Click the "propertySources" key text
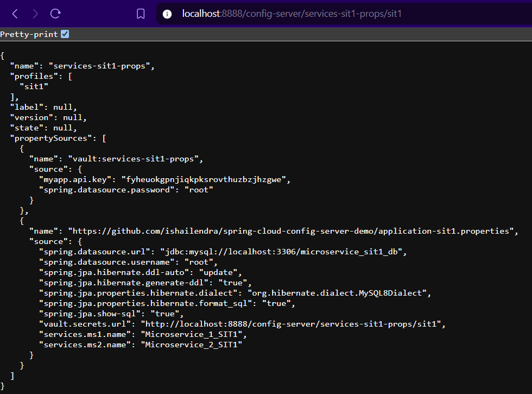The width and height of the screenshot is (532, 394). 51,138
